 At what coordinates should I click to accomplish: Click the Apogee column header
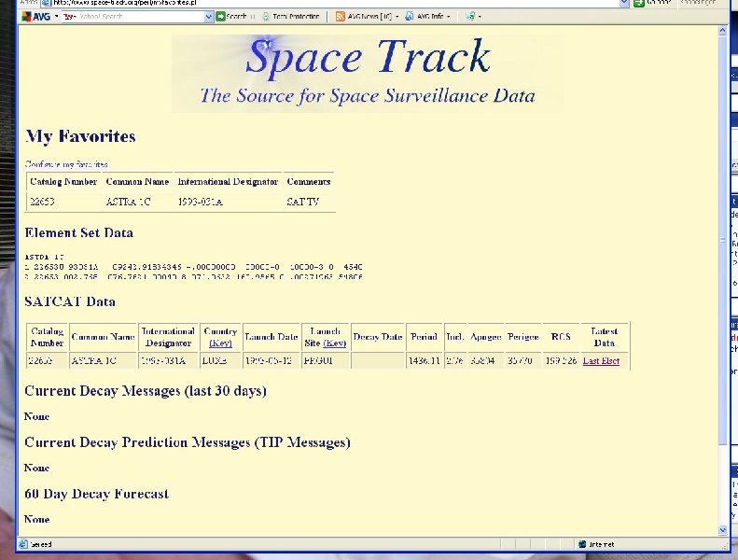[x=486, y=337]
